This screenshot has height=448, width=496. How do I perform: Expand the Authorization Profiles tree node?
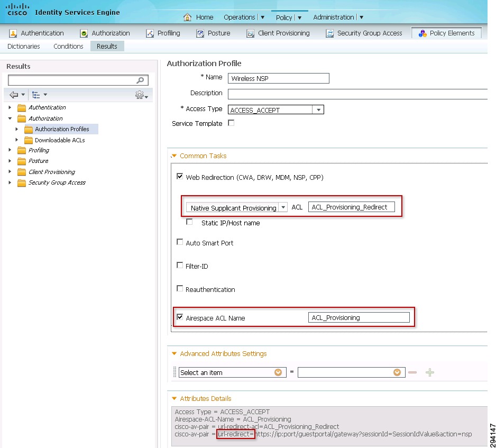click(17, 129)
